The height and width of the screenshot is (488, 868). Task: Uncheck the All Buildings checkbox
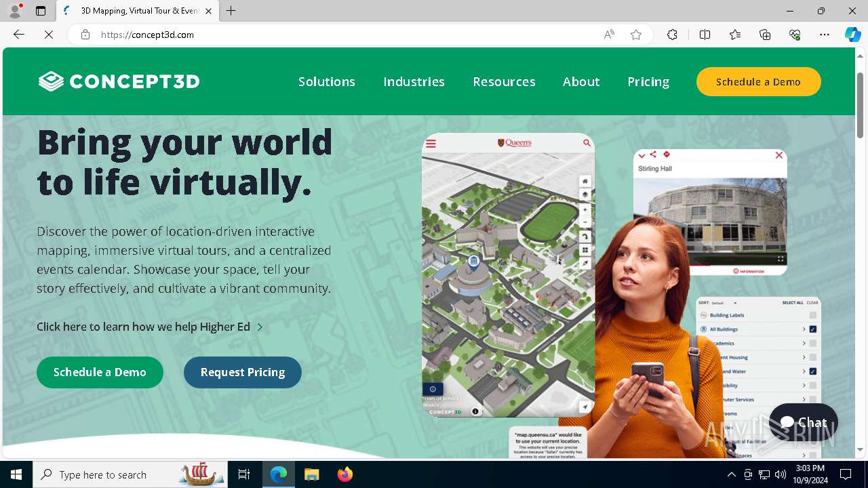(x=812, y=329)
